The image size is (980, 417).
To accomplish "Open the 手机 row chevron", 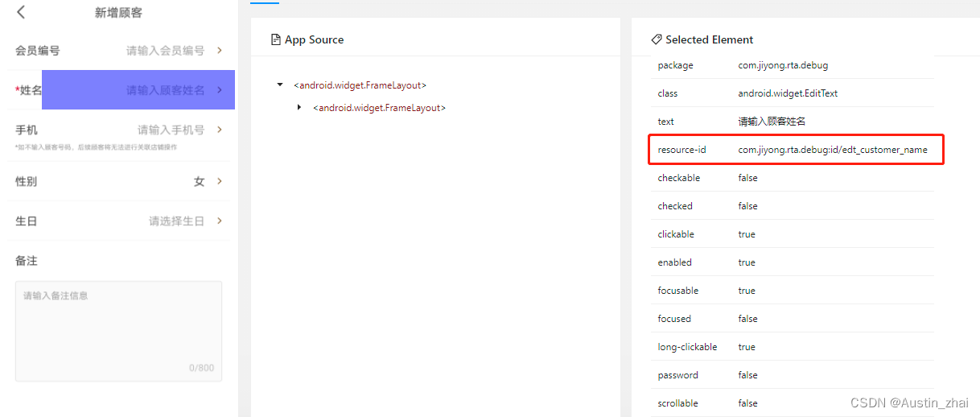I will [220, 130].
